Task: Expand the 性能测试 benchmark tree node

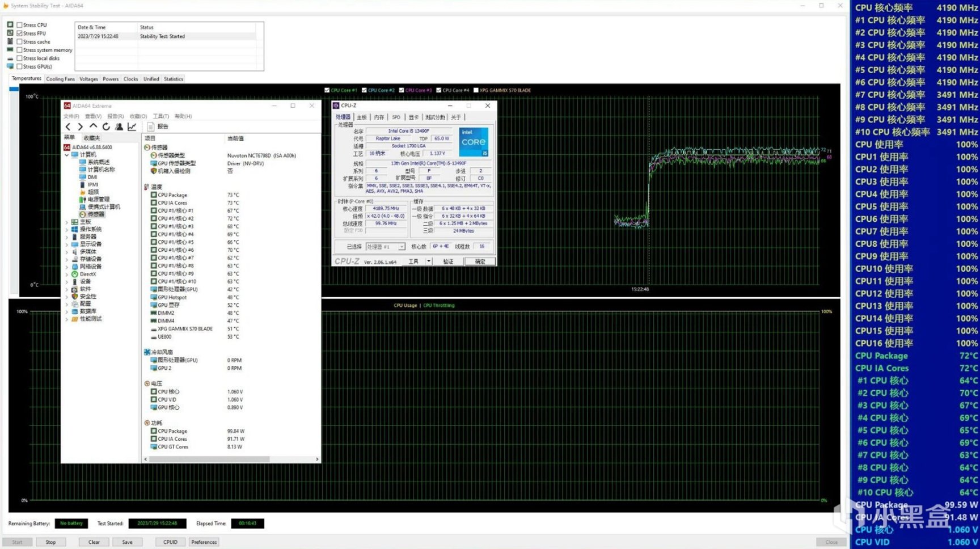Action: pos(67,319)
